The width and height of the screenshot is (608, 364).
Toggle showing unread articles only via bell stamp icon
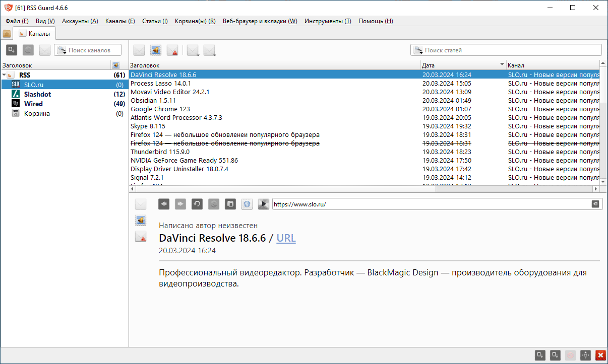156,50
